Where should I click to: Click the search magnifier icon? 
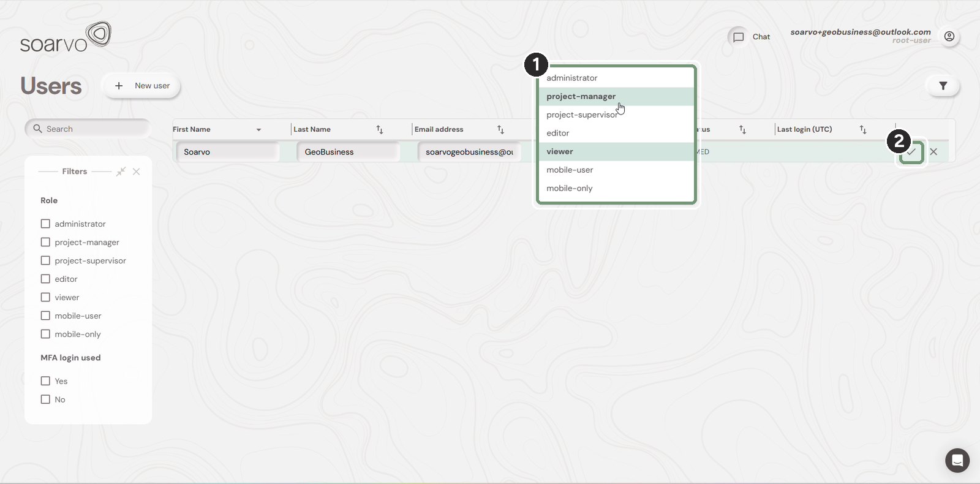click(38, 129)
